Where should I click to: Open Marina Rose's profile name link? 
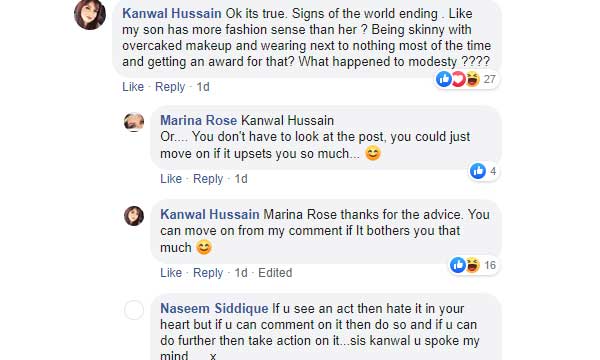pos(199,121)
